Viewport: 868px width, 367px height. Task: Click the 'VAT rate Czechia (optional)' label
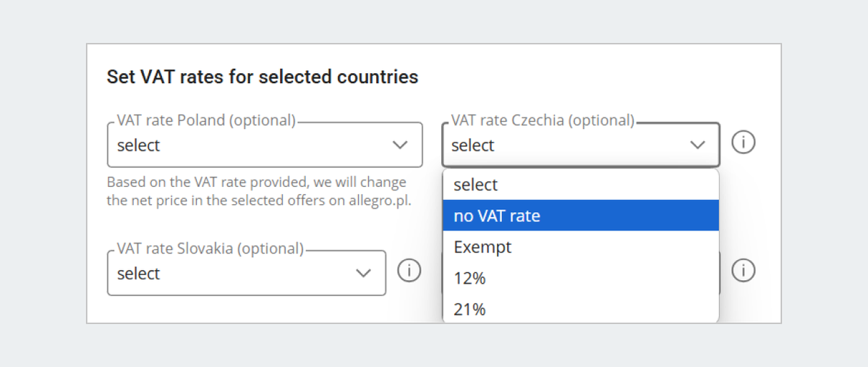point(542,120)
